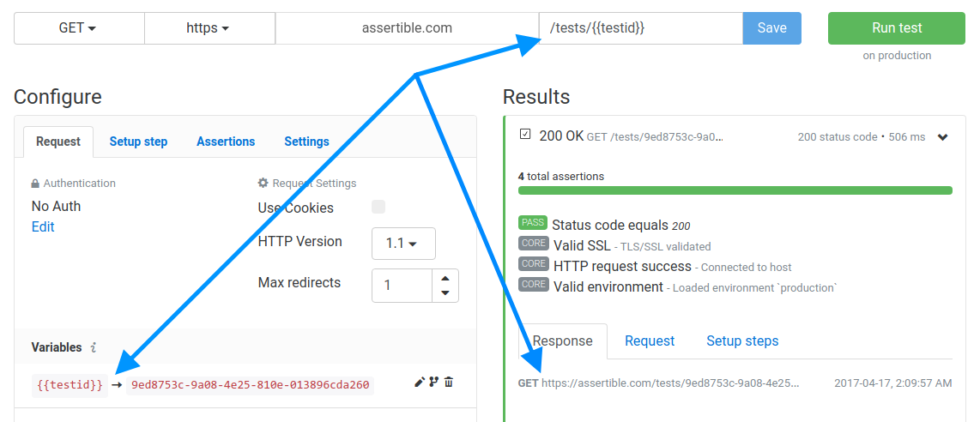Expand the 200 OK result chevron

click(942, 137)
